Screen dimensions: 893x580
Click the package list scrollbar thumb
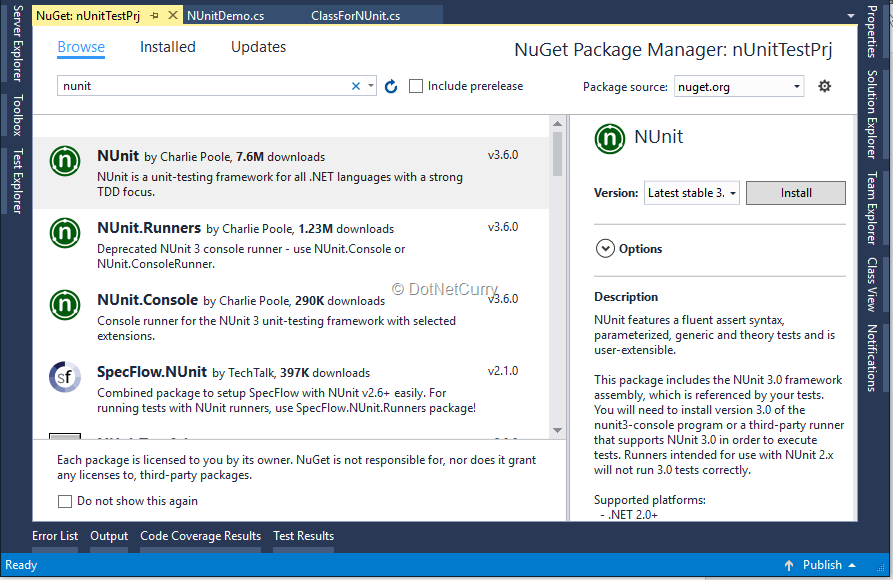[x=557, y=154]
